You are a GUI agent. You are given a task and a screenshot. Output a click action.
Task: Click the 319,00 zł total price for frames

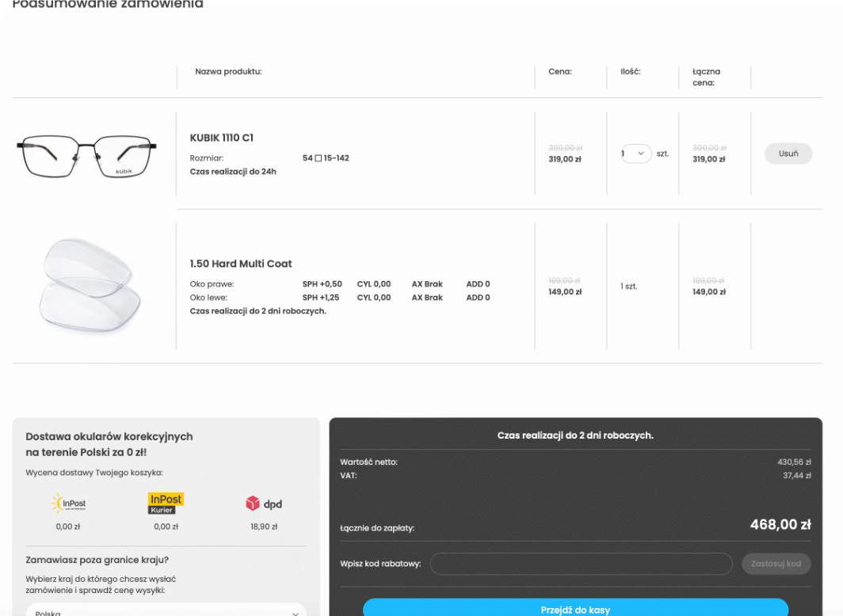click(709, 159)
